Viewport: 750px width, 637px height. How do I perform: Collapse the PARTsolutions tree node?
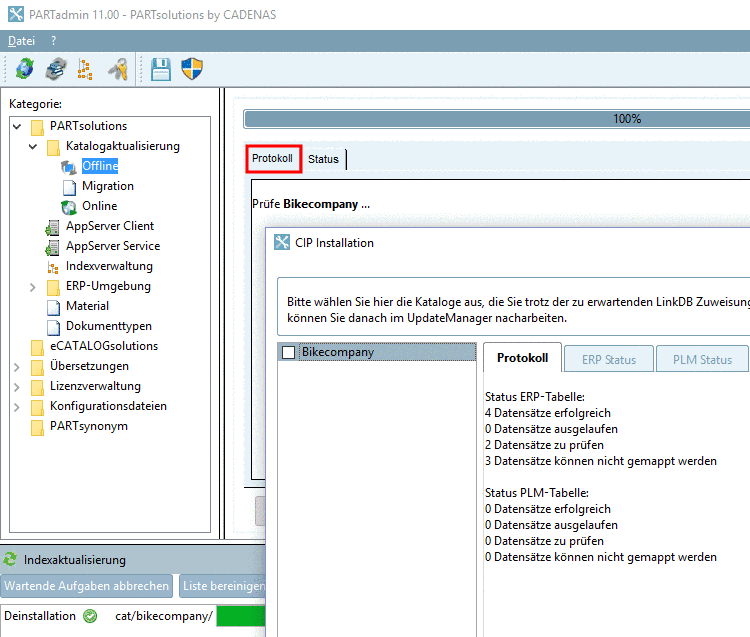tap(17, 126)
